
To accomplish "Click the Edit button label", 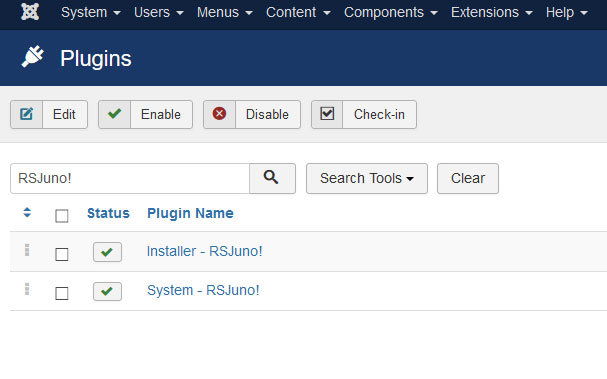I will (64, 115).
